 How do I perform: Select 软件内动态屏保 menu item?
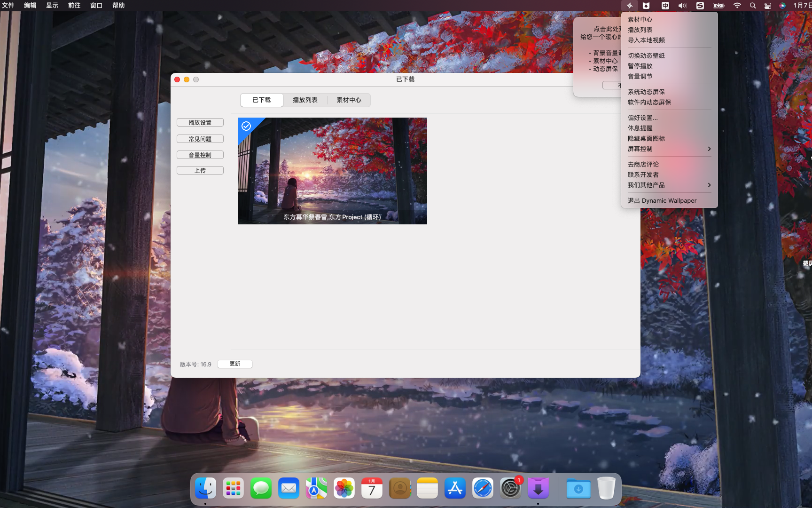[669, 102]
